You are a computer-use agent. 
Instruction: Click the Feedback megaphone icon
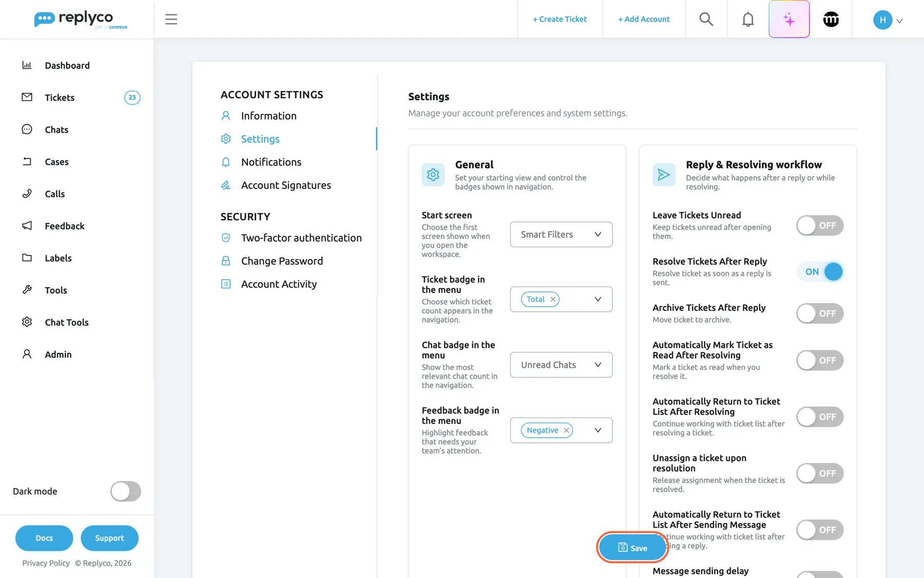tap(27, 226)
